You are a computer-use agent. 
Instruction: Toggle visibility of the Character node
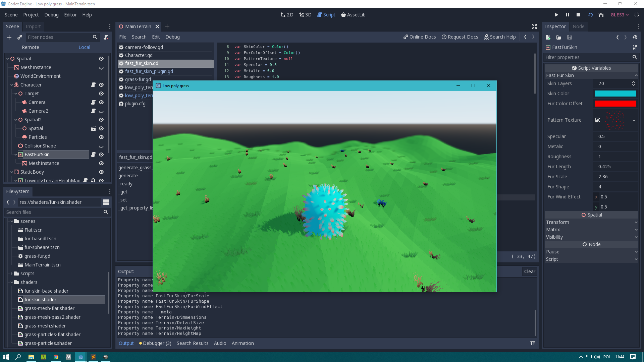[101, 85]
